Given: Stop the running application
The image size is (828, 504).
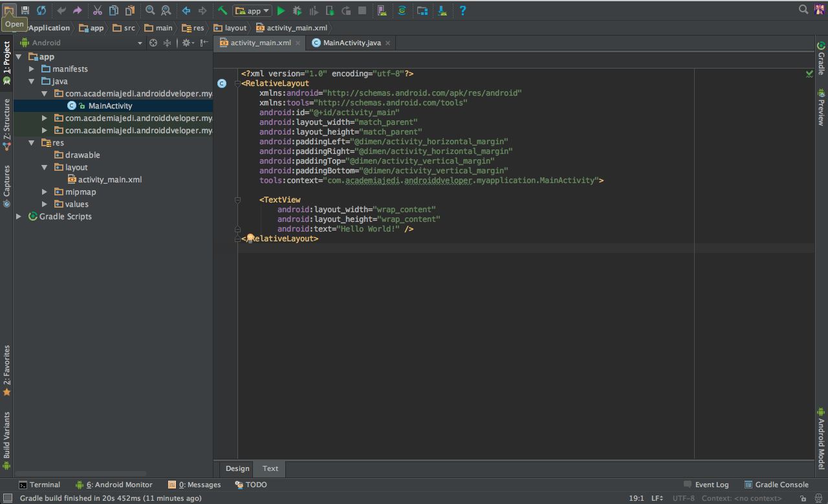Looking at the screenshot, I should click(362, 10).
